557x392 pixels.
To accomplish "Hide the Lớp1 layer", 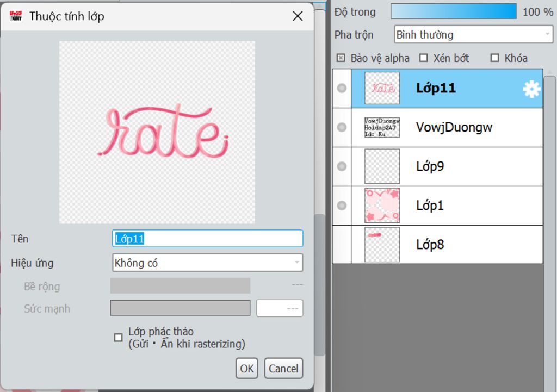I will (342, 205).
